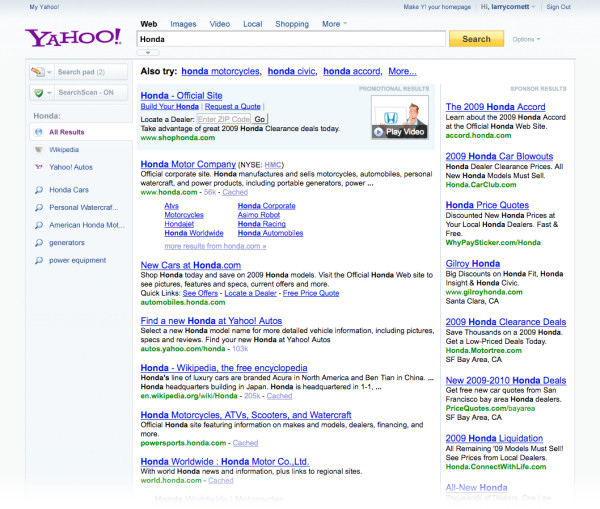Viewport: 600px width, 509px height.
Task: Click magnifier icon next to generators
Action: (39, 243)
